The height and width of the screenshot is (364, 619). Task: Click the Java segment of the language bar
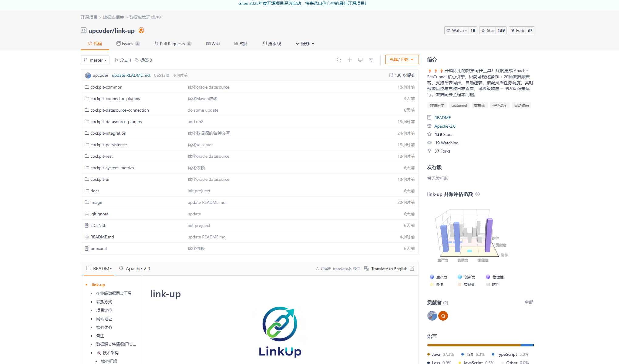[473, 345]
